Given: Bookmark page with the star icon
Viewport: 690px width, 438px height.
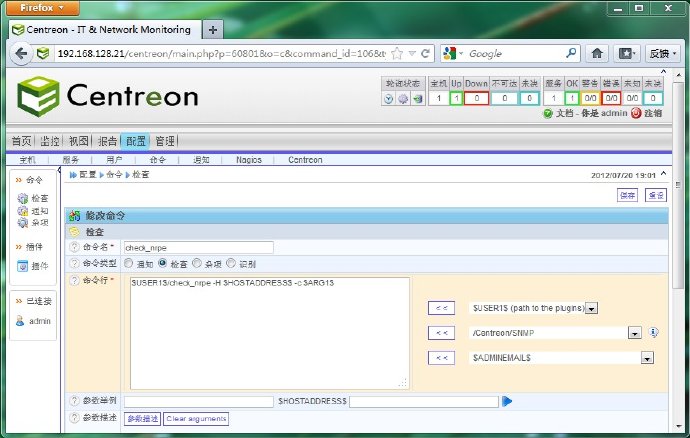Looking at the screenshot, I should point(397,54).
